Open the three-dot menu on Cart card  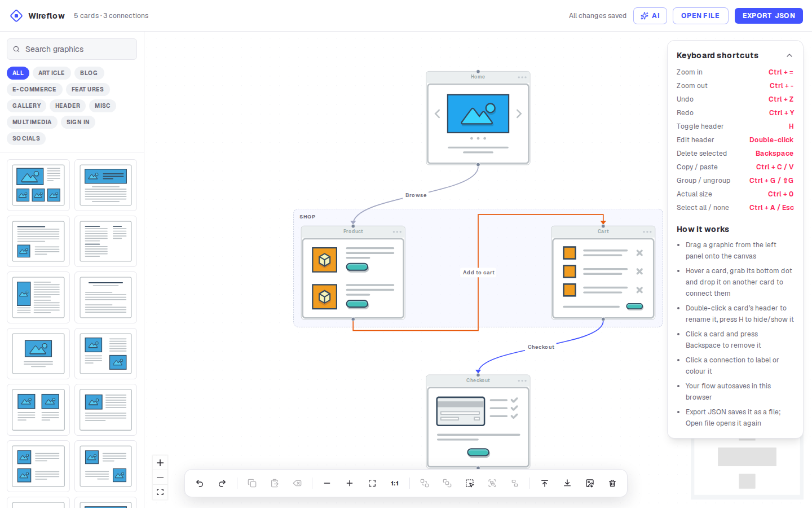point(647,232)
